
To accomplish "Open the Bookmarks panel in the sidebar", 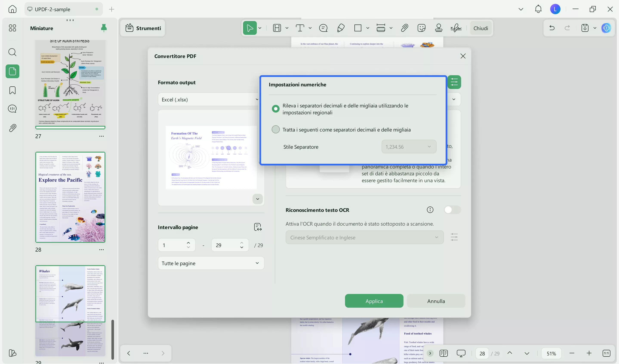I will (x=12, y=90).
